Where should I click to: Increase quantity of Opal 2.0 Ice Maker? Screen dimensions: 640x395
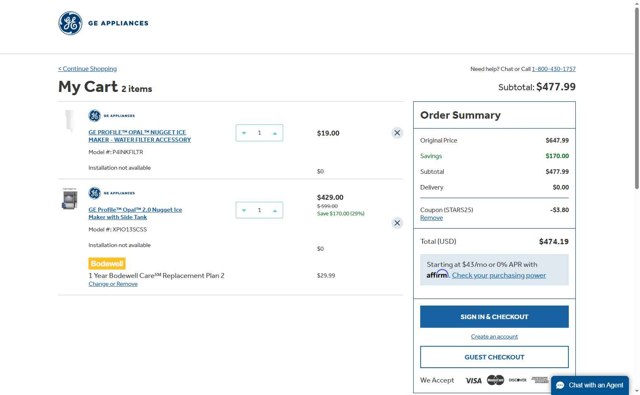[275, 211]
